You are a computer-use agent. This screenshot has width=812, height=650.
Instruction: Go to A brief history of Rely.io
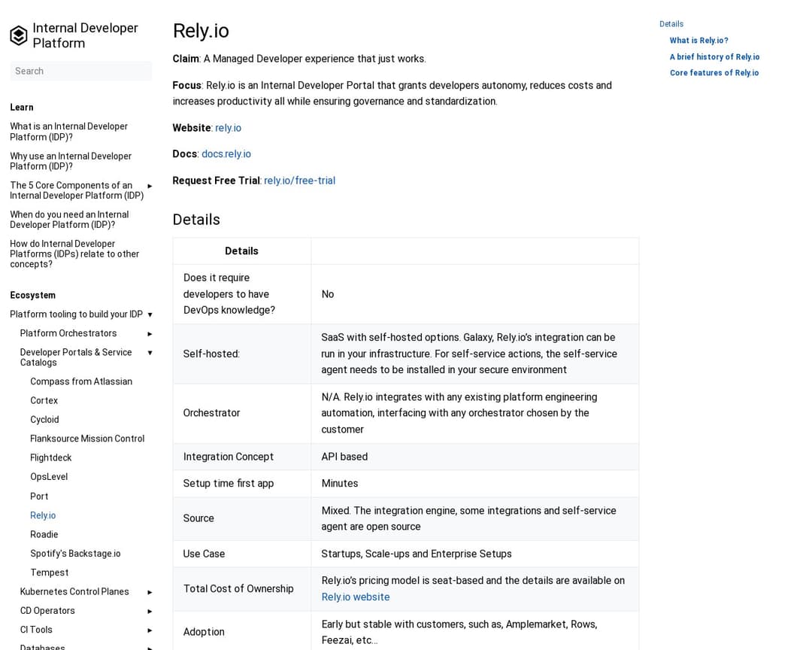tap(714, 57)
